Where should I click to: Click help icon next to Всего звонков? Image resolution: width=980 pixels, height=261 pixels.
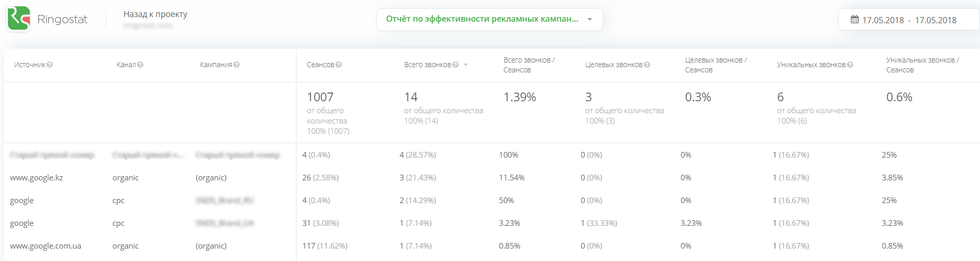pyautogui.click(x=455, y=65)
